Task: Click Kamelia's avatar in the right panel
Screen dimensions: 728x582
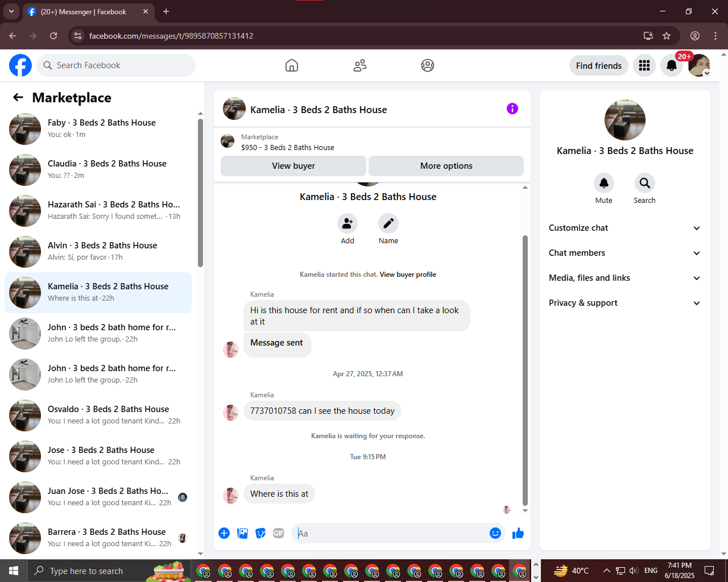Action: point(625,120)
